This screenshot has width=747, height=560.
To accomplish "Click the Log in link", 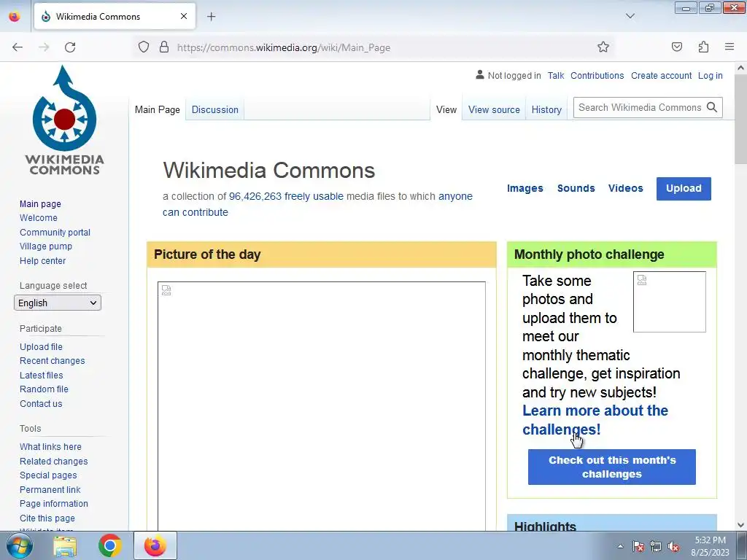I will pyautogui.click(x=711, y=76).
